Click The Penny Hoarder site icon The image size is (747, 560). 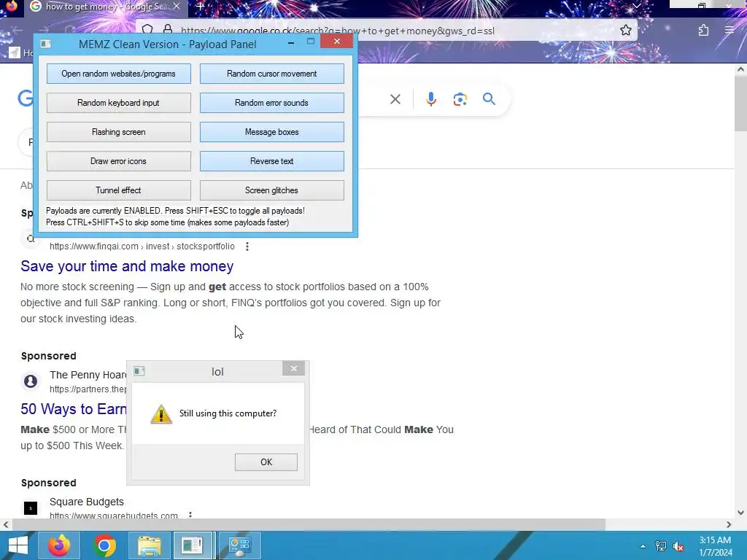(x=31, y=381)
